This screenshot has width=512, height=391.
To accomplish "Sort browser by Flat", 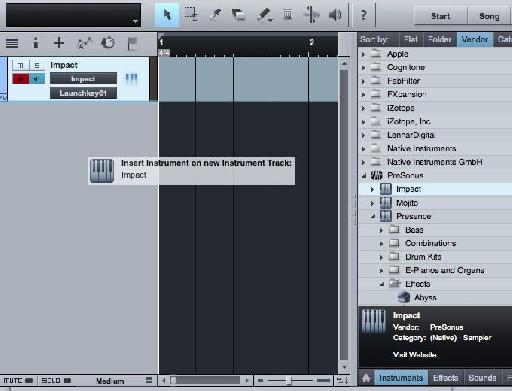I will 411,39.
